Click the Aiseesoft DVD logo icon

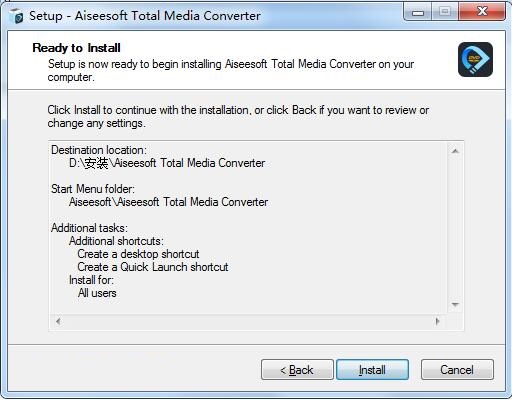475,59
